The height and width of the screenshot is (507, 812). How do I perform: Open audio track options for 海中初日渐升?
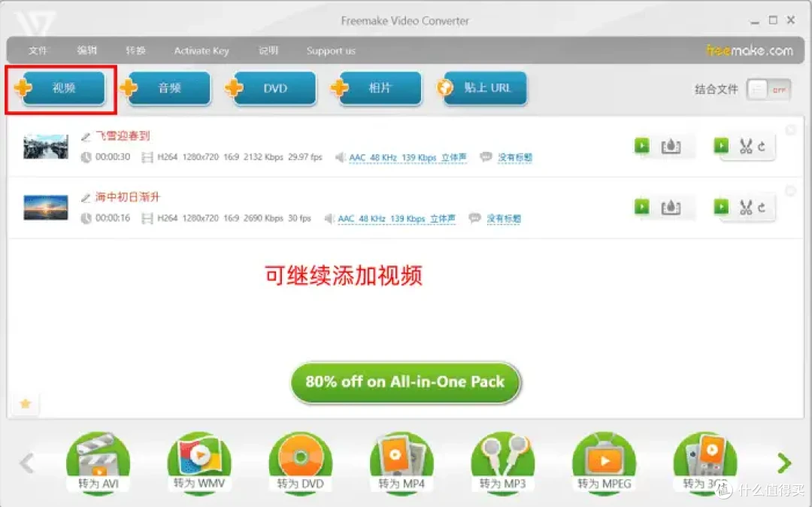[397, 219]
